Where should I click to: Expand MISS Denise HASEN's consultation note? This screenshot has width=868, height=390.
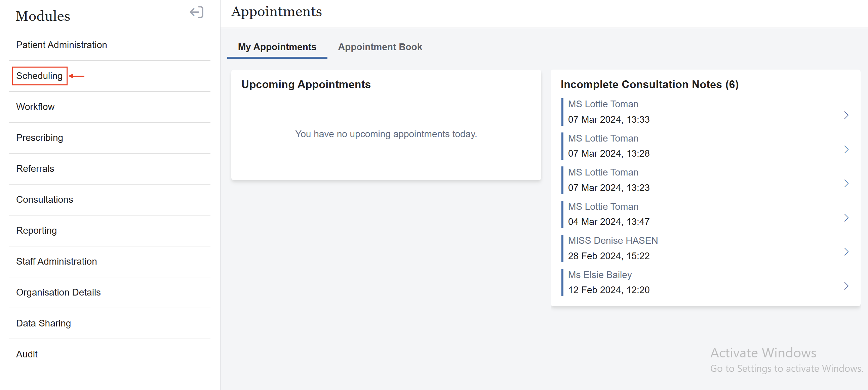[847, 251]
